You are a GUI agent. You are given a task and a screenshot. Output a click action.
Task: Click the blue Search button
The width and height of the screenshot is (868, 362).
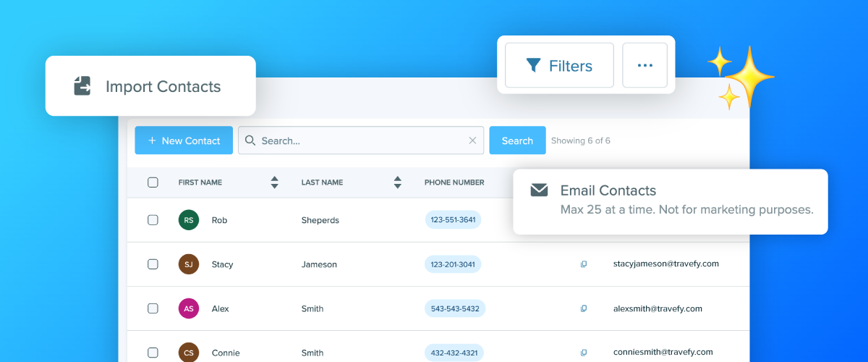click(x=517, y=140)
